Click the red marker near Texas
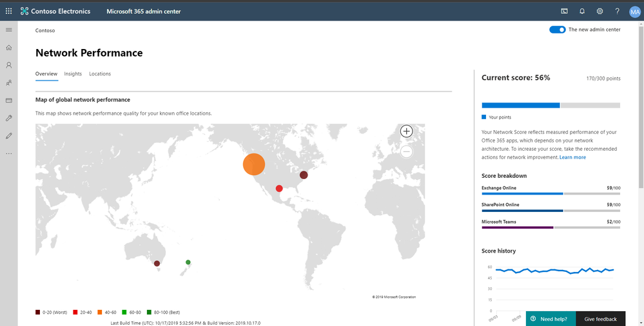 (x=279, y=189)
